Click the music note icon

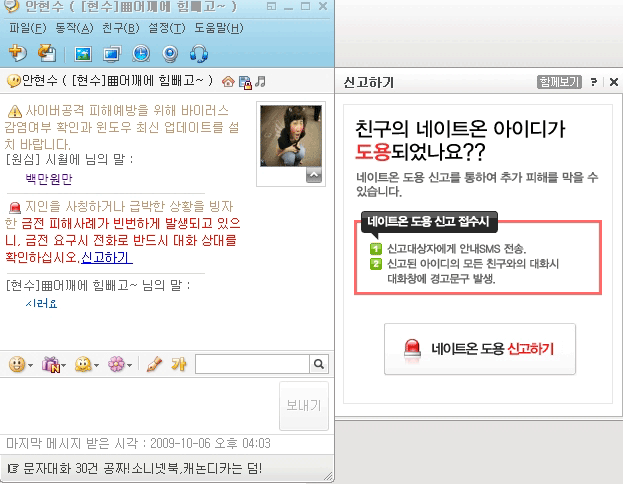point(260,81)
